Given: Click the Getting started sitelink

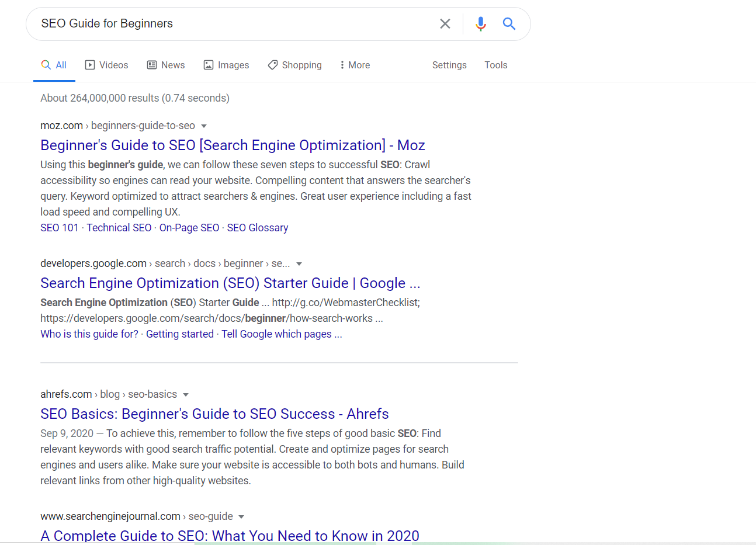Looking at the screenshot, I should click(x=180, y=334).
